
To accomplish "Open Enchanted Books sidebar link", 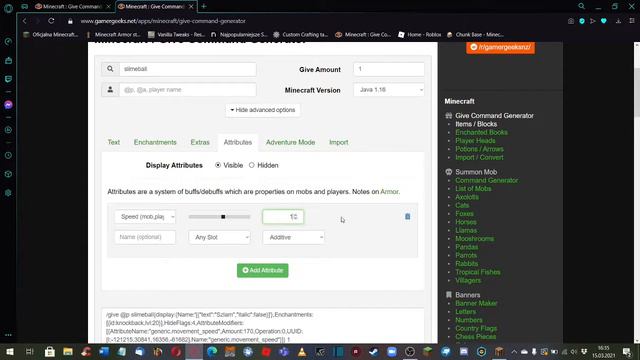I will pyautogui.click(x=481, y=132).
